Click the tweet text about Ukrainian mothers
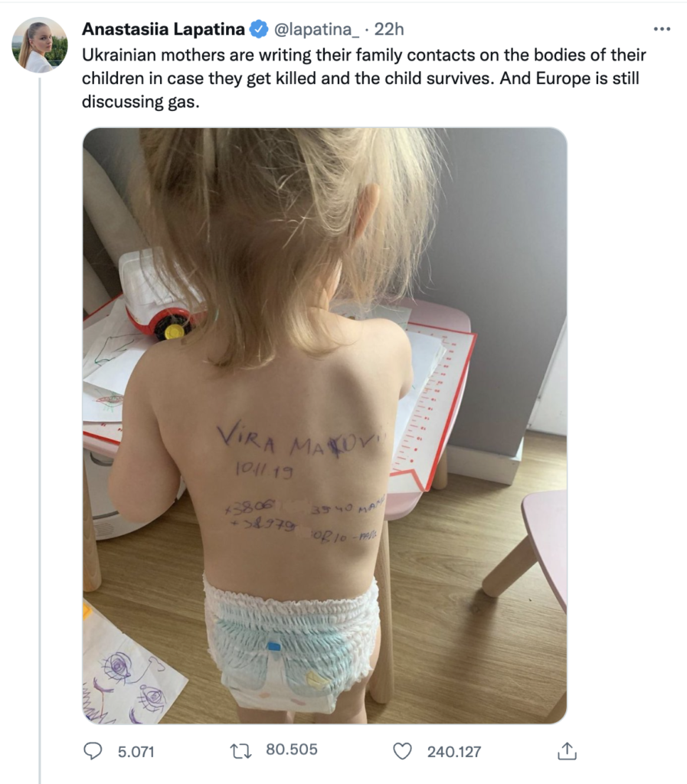687x784 pixels. click(364, 78)
